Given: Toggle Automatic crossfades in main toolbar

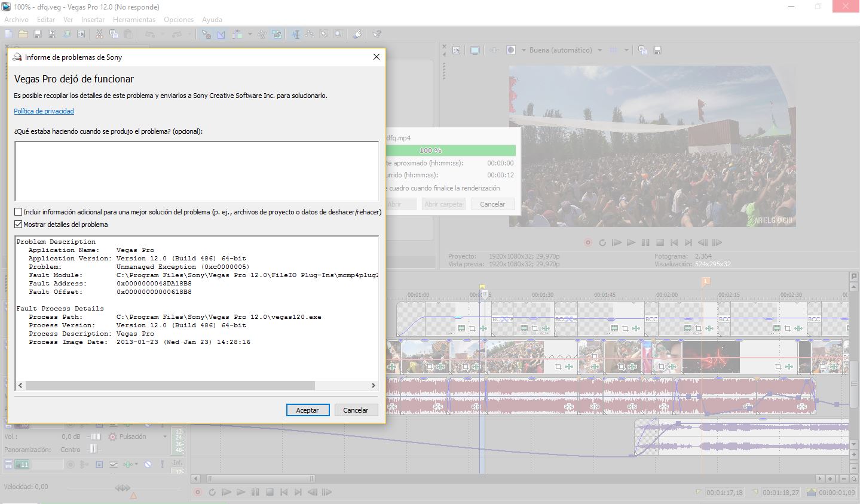Looking at the screenshot, I should click(x=221, y=34).
